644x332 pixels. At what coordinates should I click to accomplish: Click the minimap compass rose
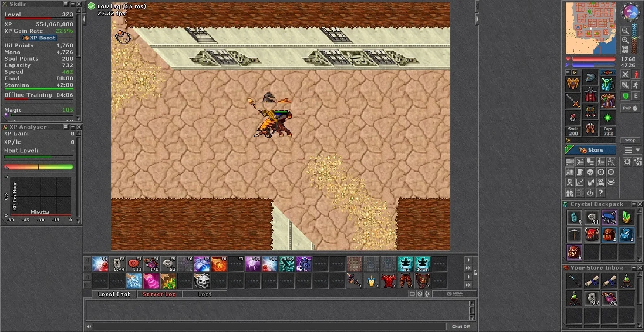(x=630, y=12)
